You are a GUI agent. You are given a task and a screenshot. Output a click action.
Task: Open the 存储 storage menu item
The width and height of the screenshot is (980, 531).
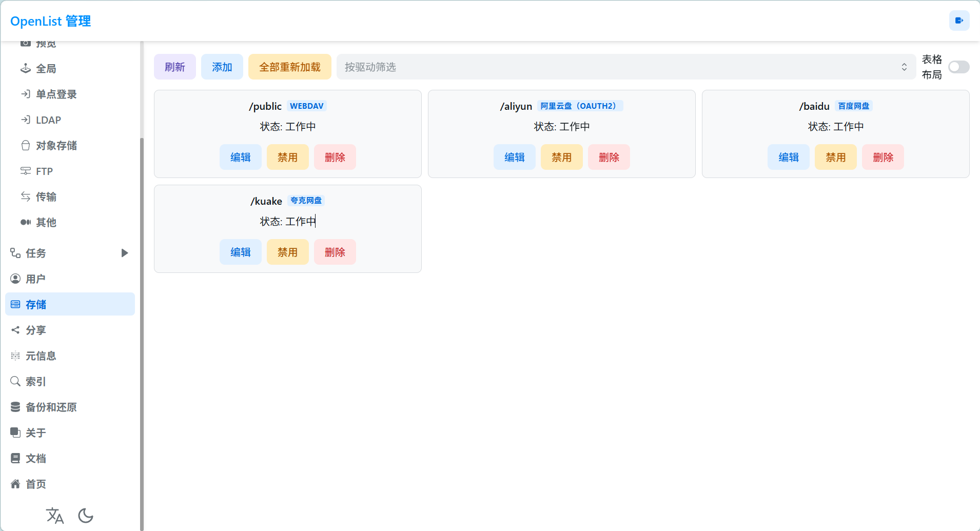[70, 304]
